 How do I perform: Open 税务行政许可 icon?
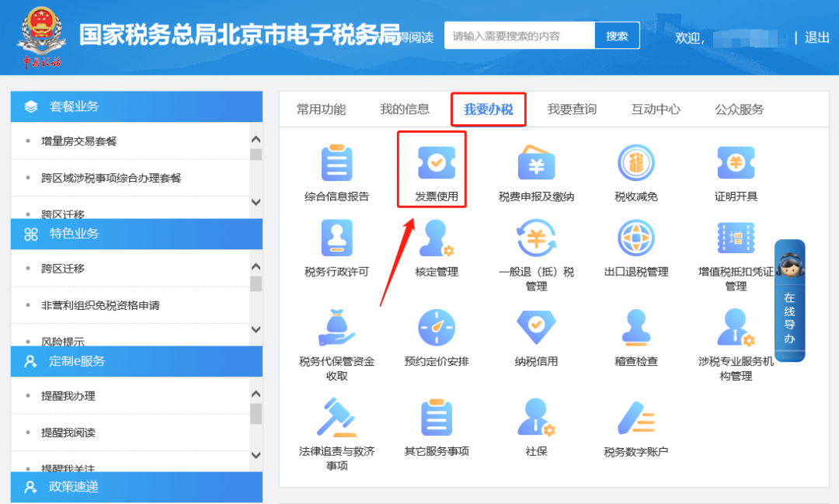tap(336, 238)
